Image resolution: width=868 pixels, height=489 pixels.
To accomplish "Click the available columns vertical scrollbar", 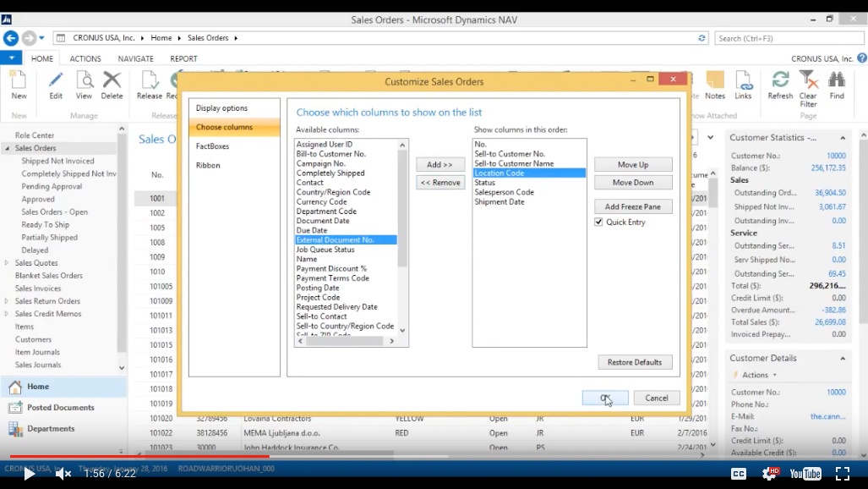I will point(402,237).
